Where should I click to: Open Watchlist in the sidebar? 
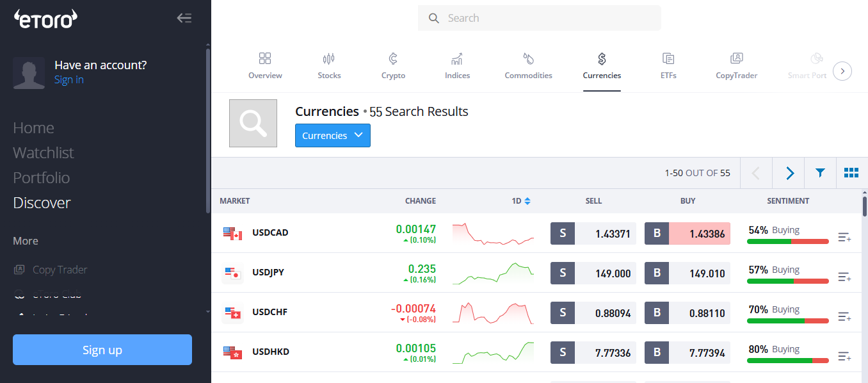point(44,153)
